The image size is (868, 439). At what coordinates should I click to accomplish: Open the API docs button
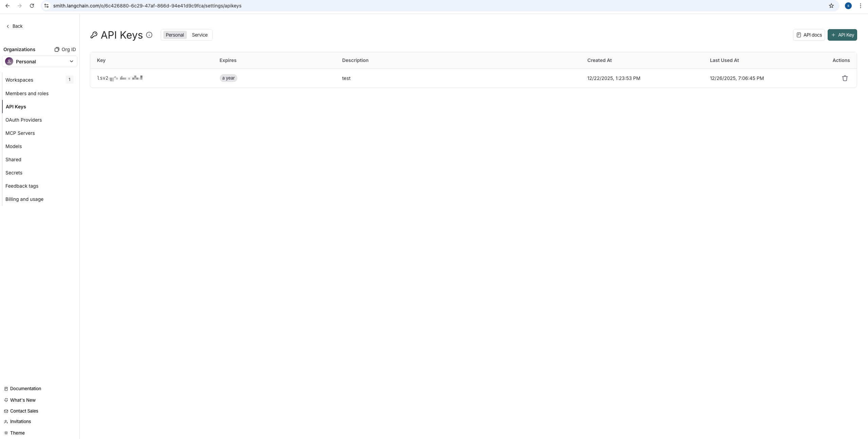(x=809, y=35)
